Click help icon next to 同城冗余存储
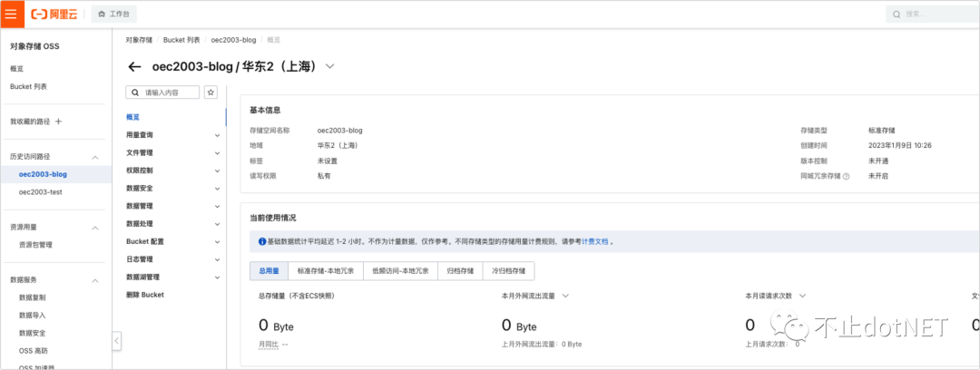Image resolution: width=980 pixels, height=370 pixels. pyautogui.click(x=847, y=176)
